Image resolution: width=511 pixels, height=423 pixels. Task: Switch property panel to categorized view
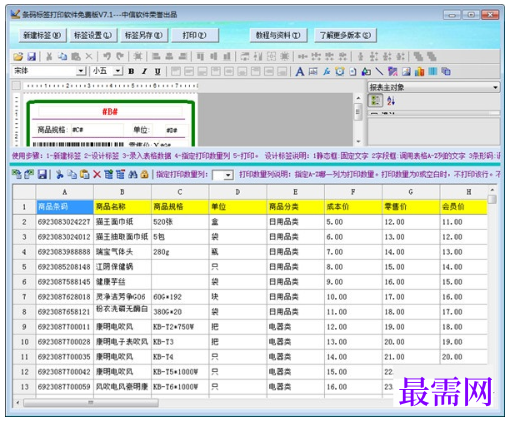pyautogui.click(x=376, y=101)
